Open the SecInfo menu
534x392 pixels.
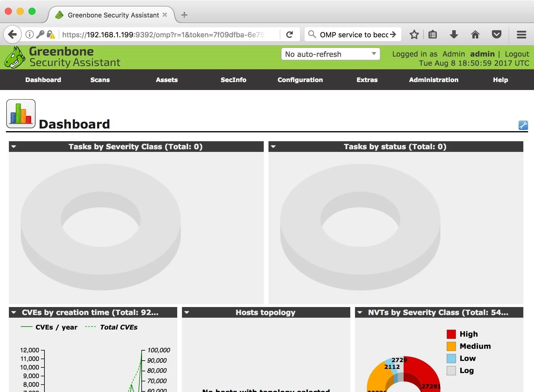click(234, 80)
